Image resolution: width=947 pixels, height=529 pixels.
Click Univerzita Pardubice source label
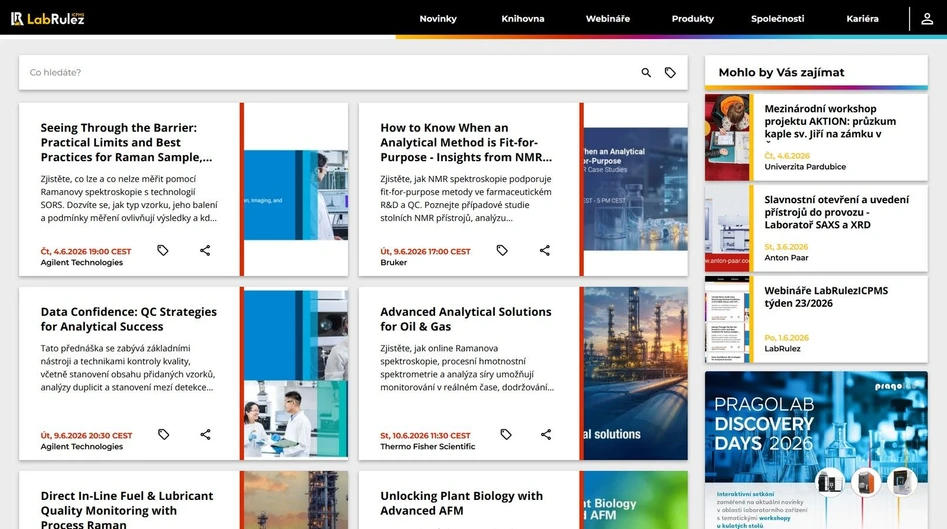805,167
